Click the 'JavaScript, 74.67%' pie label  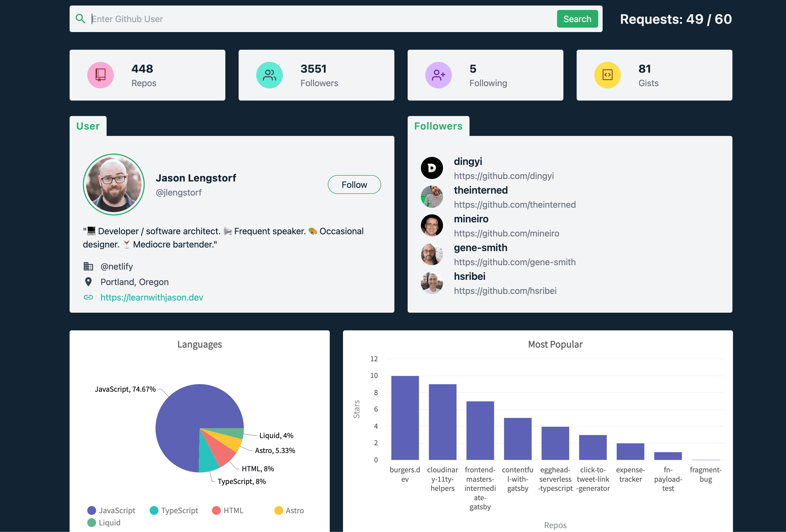click(125, 389)
